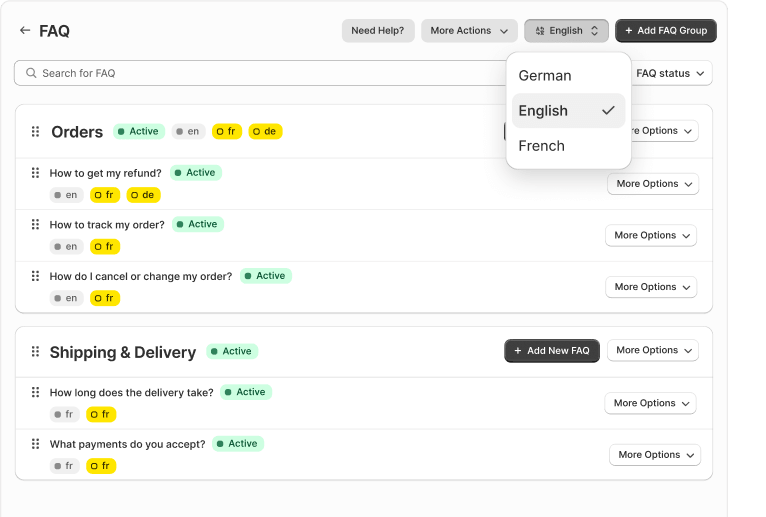Open More Options for Shipping & Delivery group
The height and width of the screenshot is (517, 766).
coord(652,350)
